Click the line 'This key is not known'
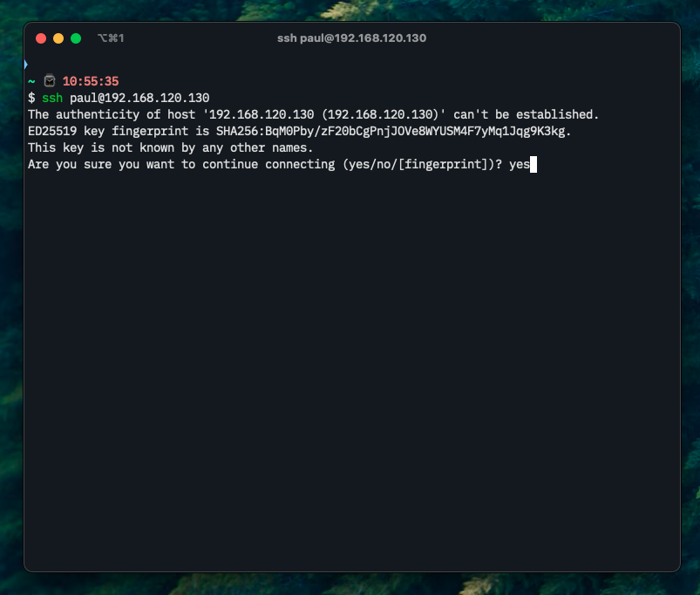The height and width of the screenshot is (595, 700). click(170, 147)
